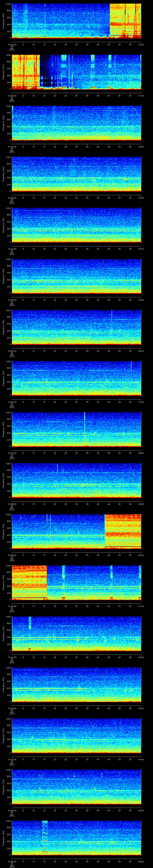Select the spectrogram panel starting at 19:30:00
Viewport: 153px width, 868px height.
[x=76, y=72]
